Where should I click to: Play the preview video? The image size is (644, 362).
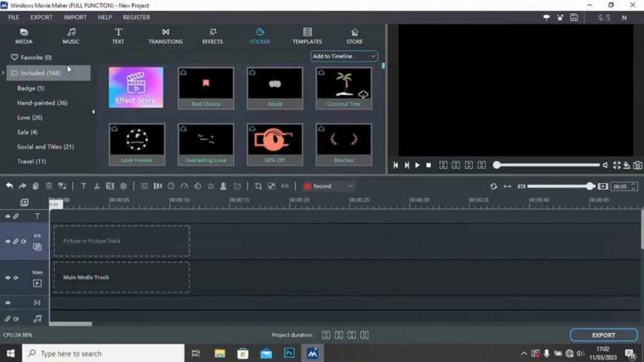[417, 165]
